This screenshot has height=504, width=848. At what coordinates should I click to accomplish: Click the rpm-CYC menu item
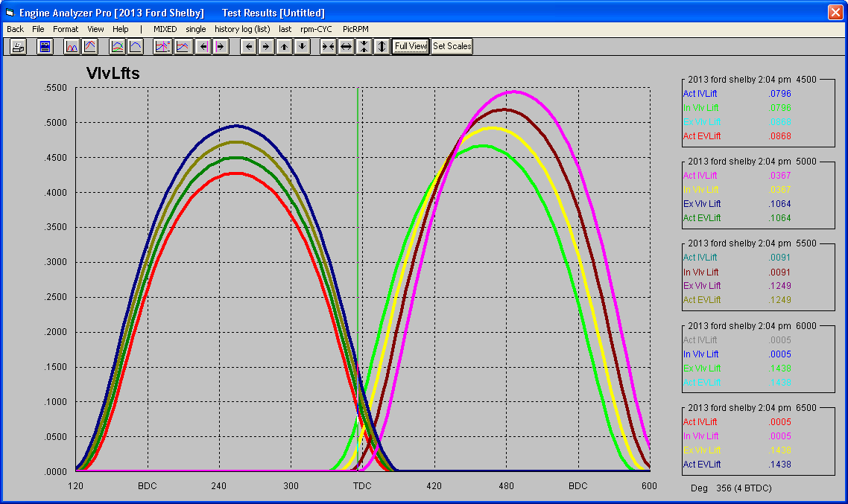click(x=317, y=29)
